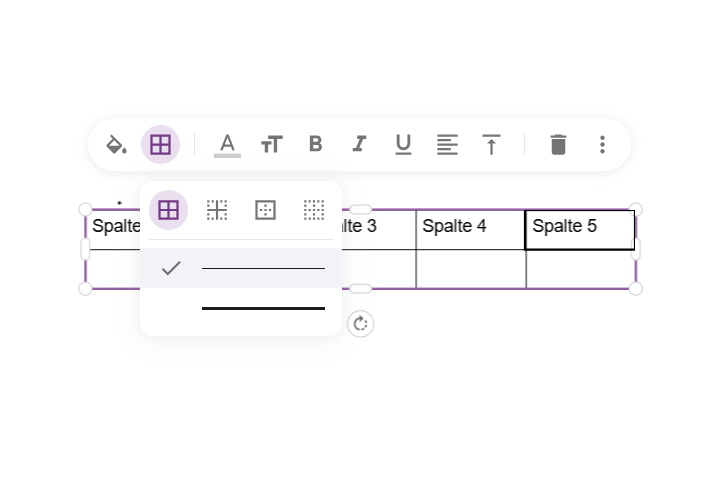Open vertical alignment top option
728x485 pixels.
[x=491, y=144]
